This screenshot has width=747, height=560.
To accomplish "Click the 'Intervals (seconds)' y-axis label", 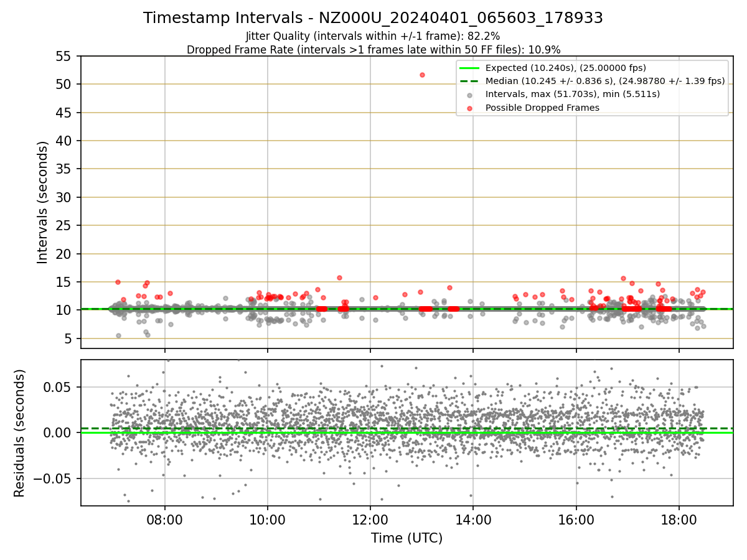I will pyautogui.click(x=42, y=202).
